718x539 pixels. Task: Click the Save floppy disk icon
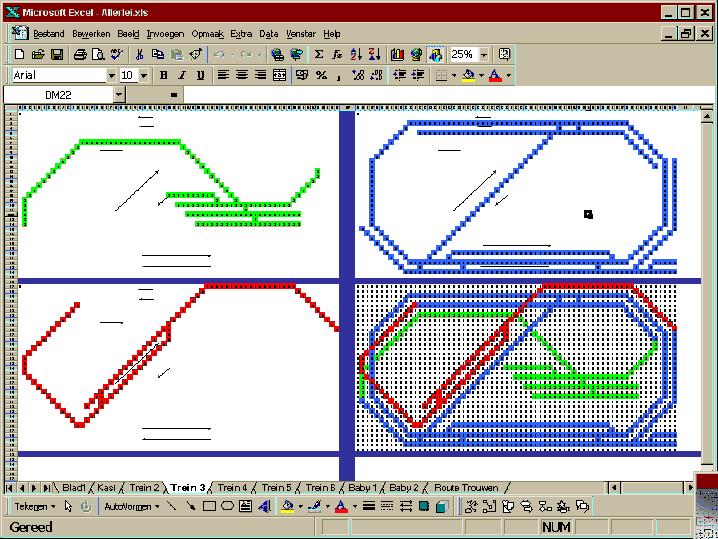click(57, 54)
